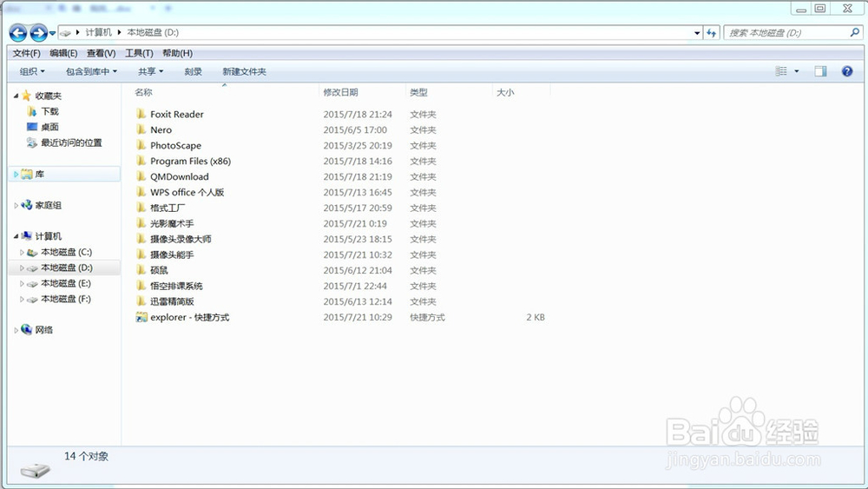Open the 组织 dropdown
The height and width of the screenshot is (489, 868).
point(32,71)
